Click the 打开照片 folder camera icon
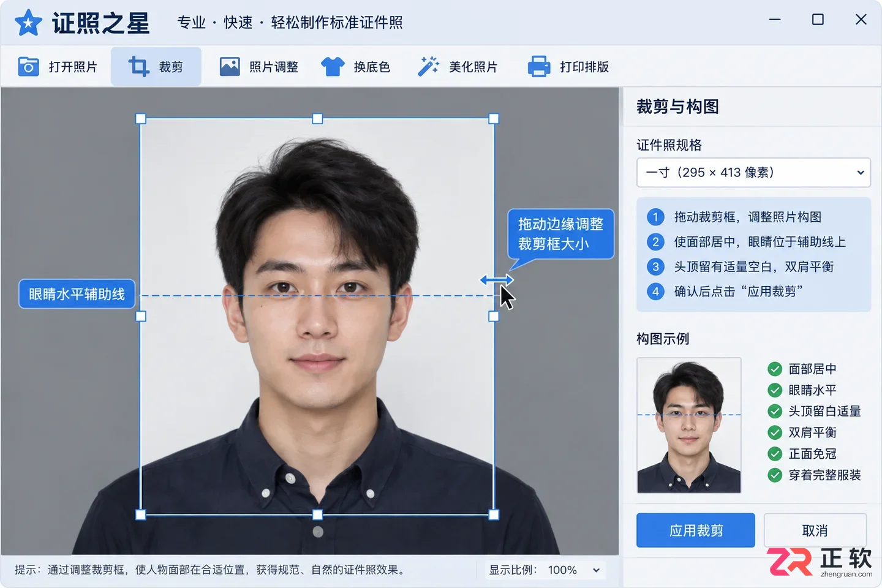This screenshot has width=882, height=588. pos(28,66)
